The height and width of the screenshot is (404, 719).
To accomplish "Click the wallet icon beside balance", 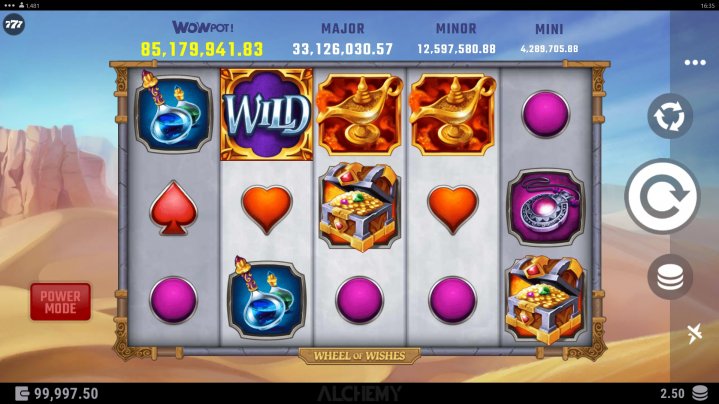I will point(22,393).
